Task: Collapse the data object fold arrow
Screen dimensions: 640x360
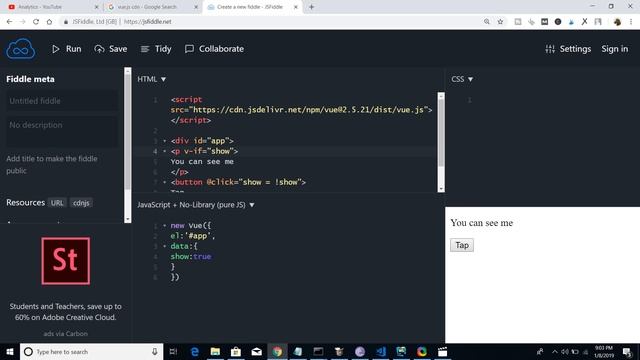Action: click(x=164, y=246)
